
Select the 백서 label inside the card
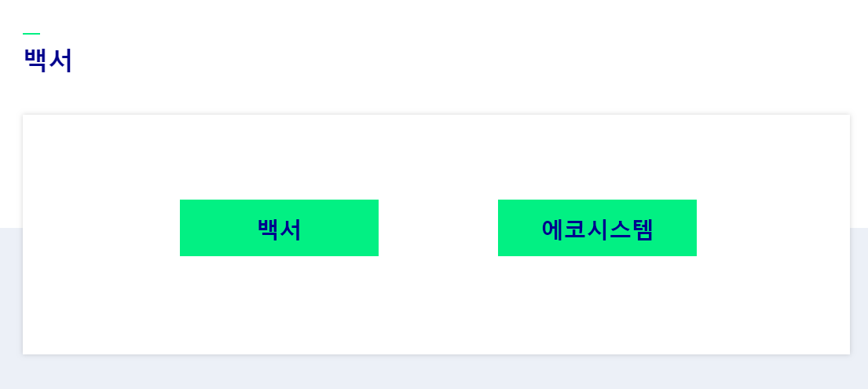(279, 229)
